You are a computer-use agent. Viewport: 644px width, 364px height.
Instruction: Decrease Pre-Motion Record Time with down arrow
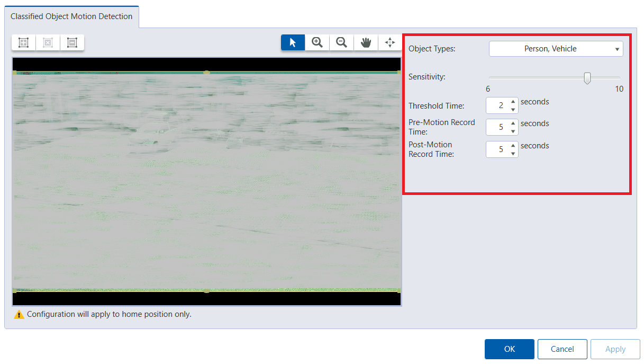coord(512,130)
